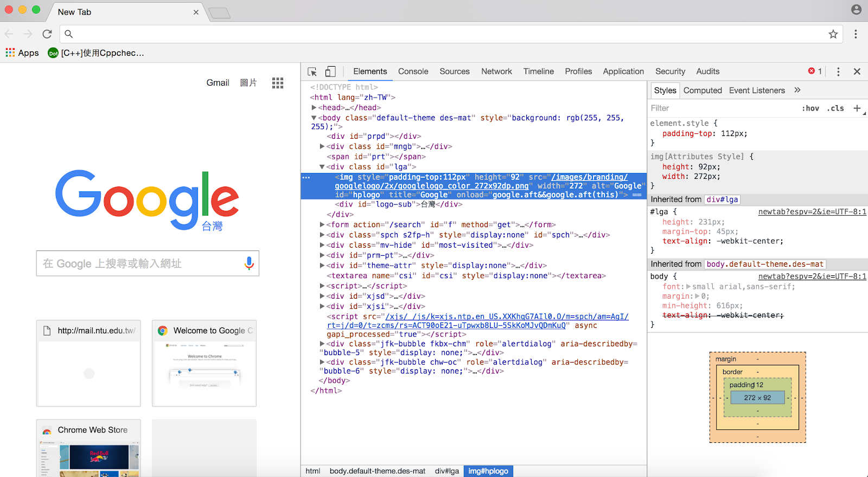Open the Audits tab
This screenshot has width=868, height=477.
pyautogui.click(x=707, y=72)
